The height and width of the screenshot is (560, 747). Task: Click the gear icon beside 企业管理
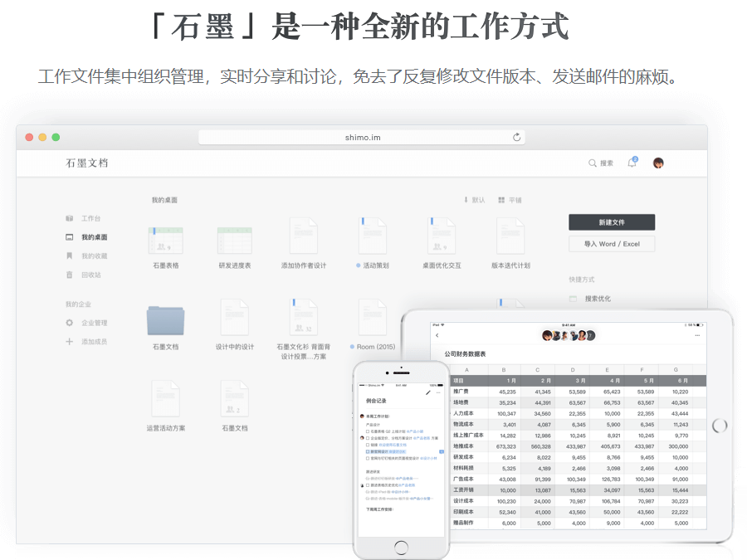point(70,323)
